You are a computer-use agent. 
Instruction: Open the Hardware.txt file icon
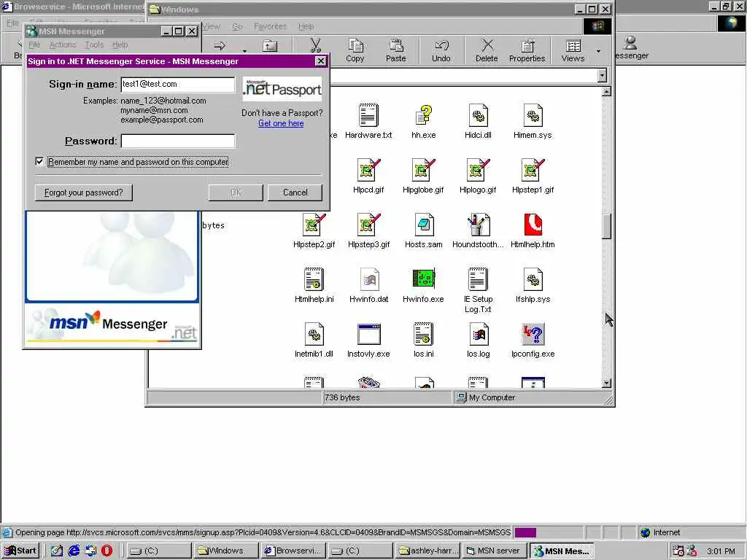click(368, 115)
